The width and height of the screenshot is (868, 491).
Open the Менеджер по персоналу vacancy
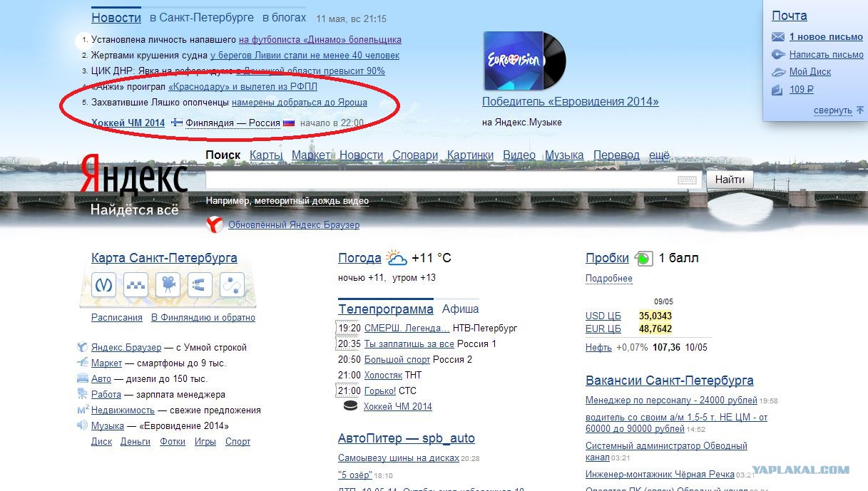tap(671, 400)
